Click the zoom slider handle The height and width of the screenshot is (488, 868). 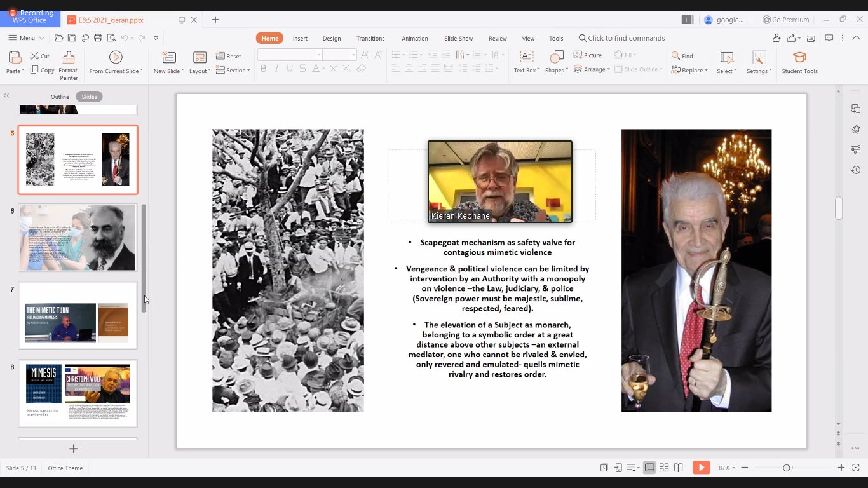click(786, 468)
